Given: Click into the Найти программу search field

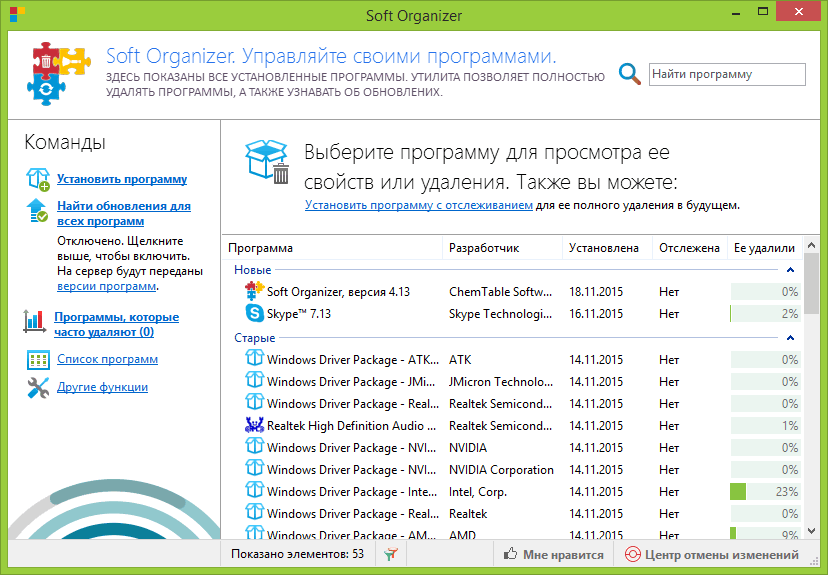Looking at the screenshot, I should [x=725, y=74].
